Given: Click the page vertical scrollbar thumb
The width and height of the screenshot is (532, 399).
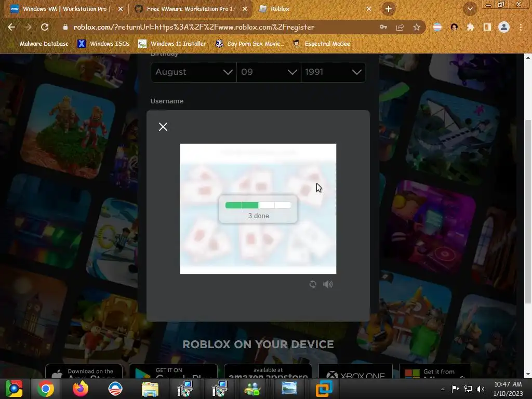Looking at the screenshot, I should click(528, 212).
